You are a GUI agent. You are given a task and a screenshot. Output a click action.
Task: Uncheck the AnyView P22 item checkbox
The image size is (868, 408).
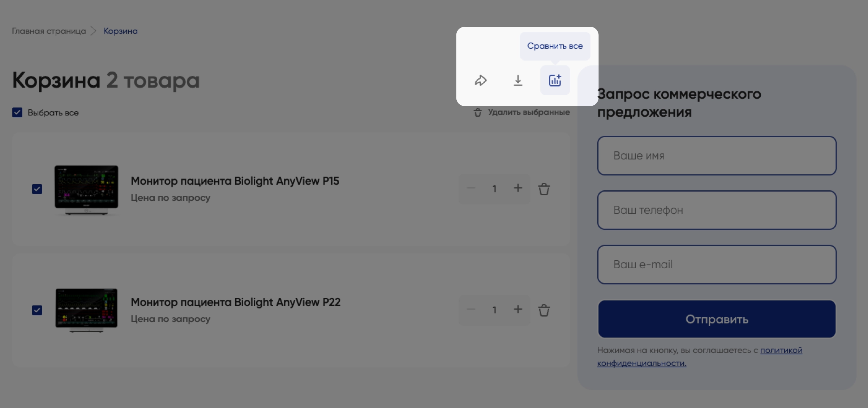[x=37, y=311]
